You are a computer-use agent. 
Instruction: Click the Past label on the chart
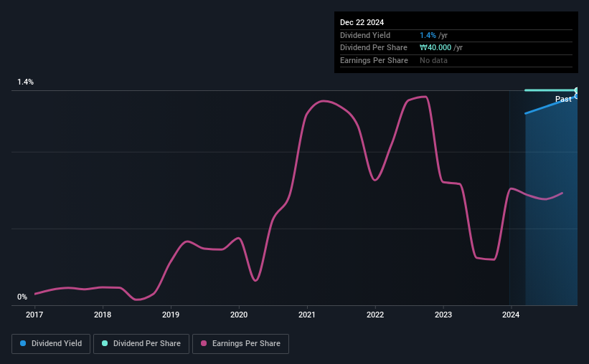[x=563, y=99]
